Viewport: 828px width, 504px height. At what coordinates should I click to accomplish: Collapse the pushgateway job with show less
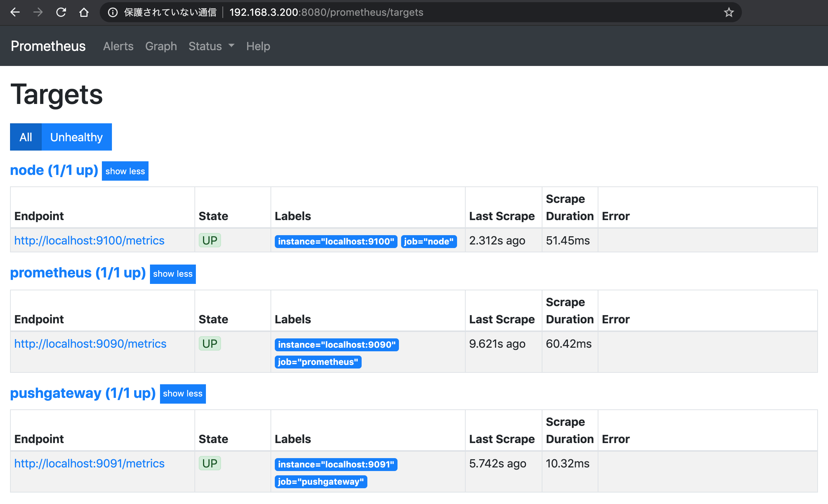pyautogui.click(x=183, y=394)
